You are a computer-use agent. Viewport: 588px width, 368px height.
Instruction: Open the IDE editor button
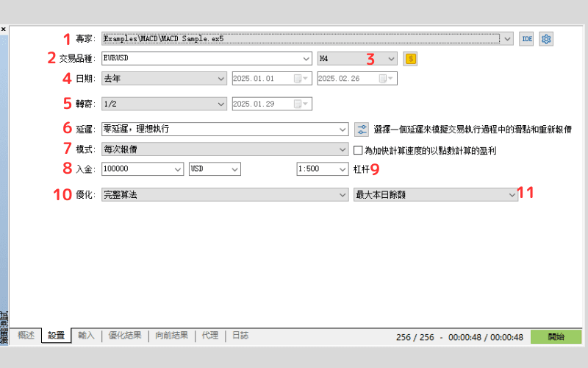pyautogui.click(x=526, y=39)
